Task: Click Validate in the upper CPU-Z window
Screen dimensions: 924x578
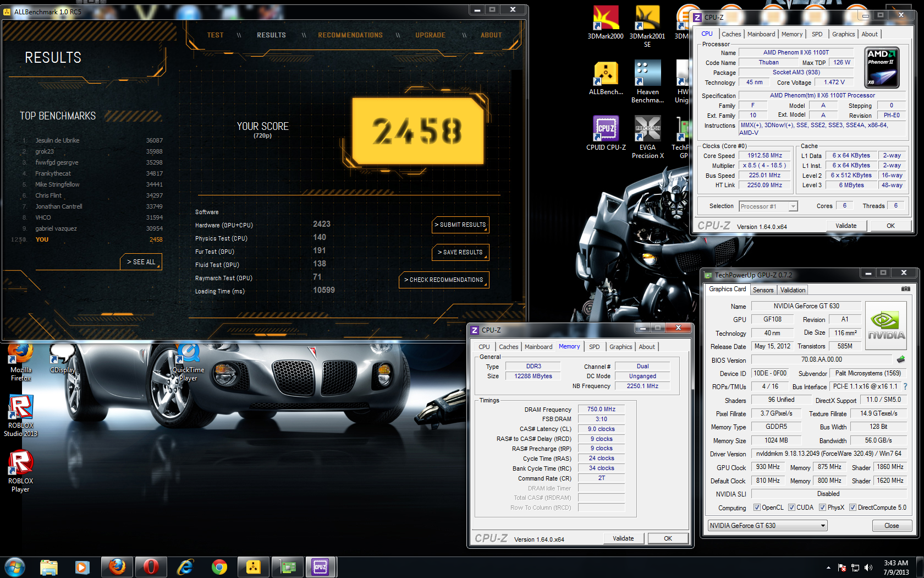Action: pyautogui.click(x=846, y=226)
